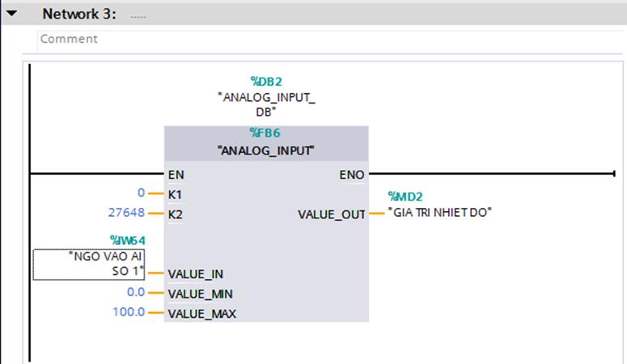Click the ENO output pin
This screenshot has width=627, height=364.
tap(354, 174)
